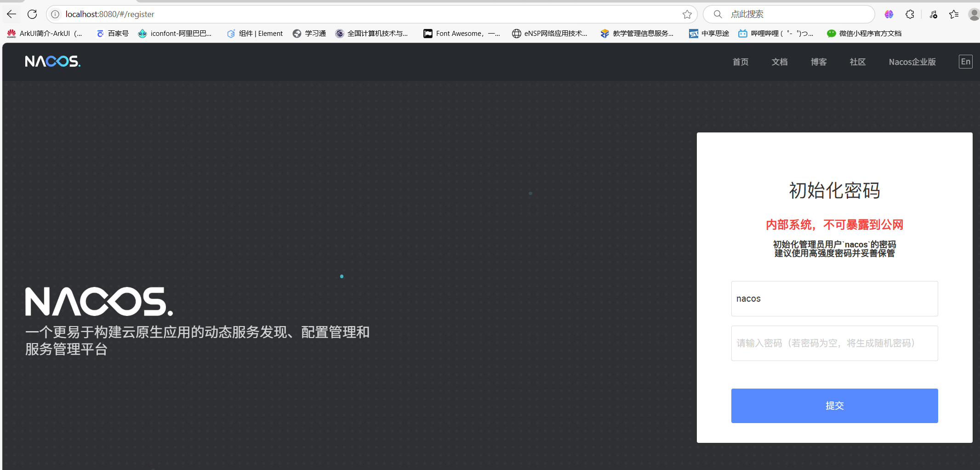Click the music note toolbar icon

933,14
